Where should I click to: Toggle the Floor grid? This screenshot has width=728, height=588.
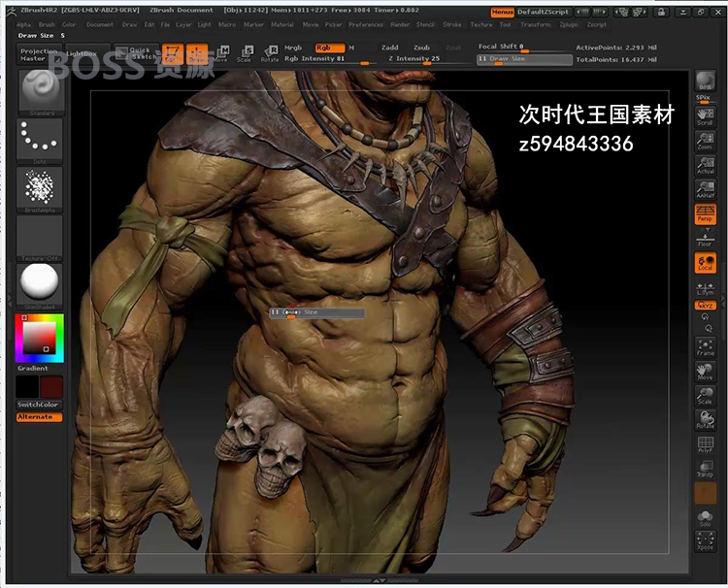(x=706, y=240)
